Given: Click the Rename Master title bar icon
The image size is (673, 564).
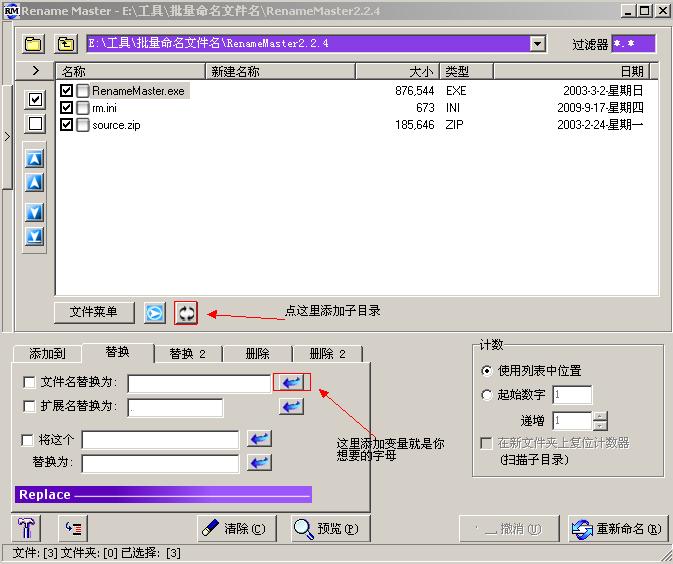Looking at the screenshot, I should [x=11, y=11].
